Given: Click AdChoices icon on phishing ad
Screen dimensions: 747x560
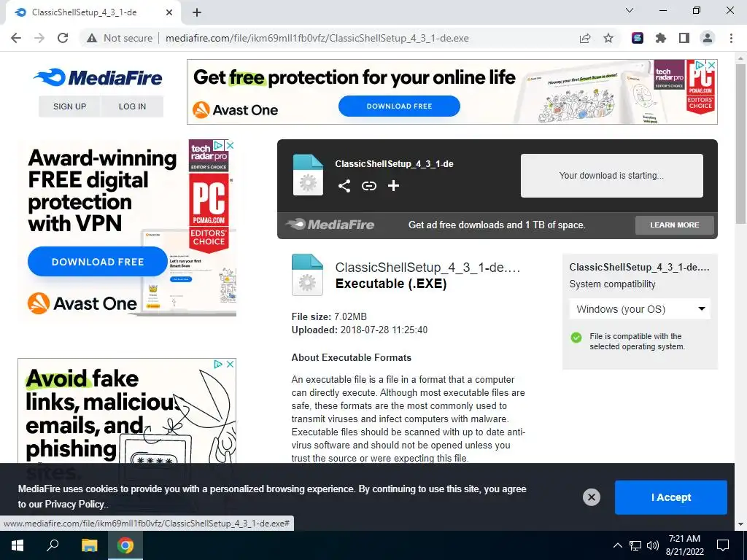Looking at the screenshot, I should (219, 364).
